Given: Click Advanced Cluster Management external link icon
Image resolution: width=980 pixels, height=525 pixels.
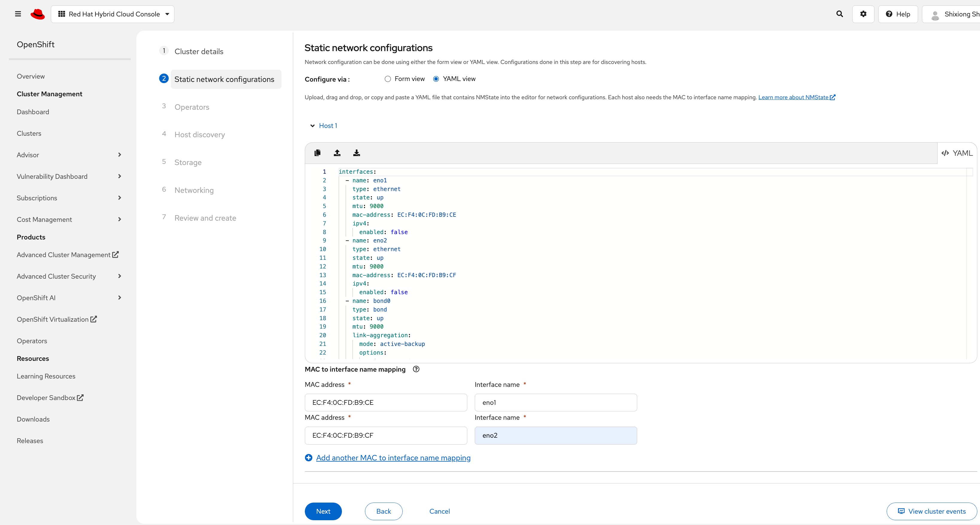Looking at the screenshot, I should (116, 255).
